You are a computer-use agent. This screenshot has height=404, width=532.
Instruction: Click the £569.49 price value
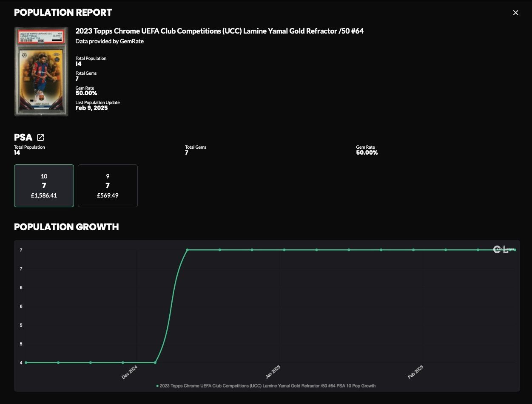(108, 195)
